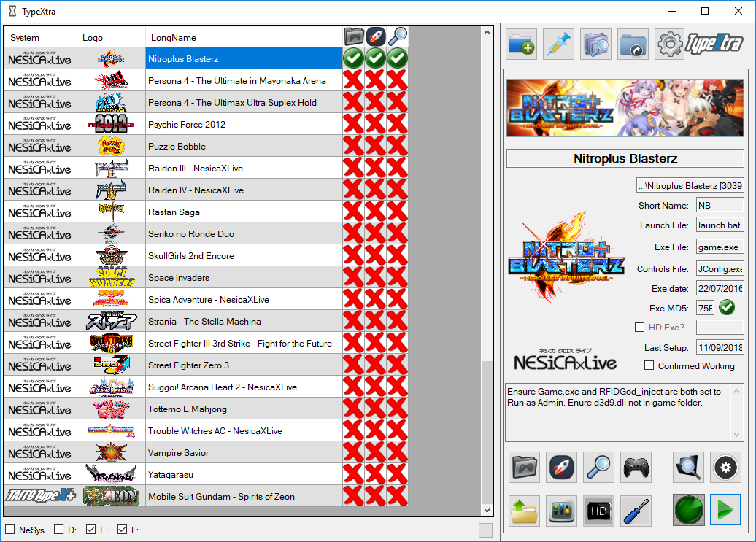Screen dimensions: 756x542
Task: Select Tottemo E Mahjong
Action: [x=244, y=409]
